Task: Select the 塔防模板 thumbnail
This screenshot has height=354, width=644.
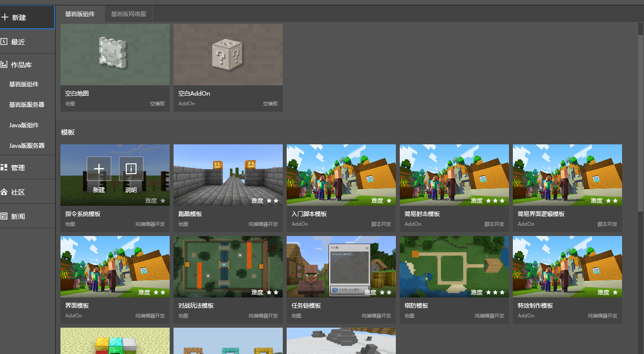Action: [x=454, y=267]
